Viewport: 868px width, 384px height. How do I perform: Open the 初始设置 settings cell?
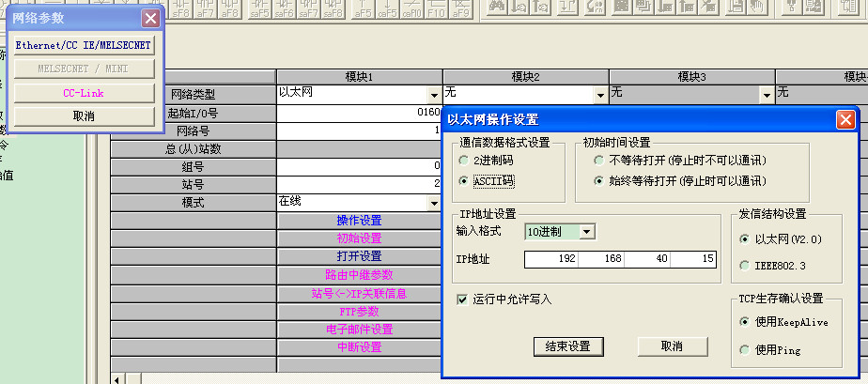coord(359,238)
